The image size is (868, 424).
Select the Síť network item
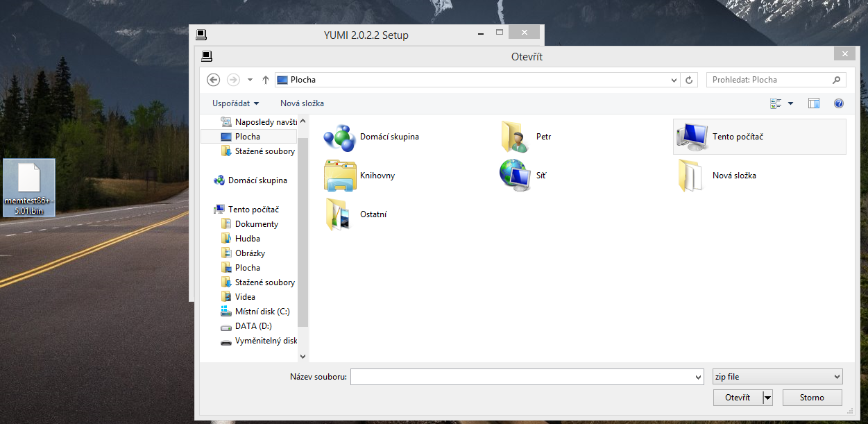point(524,176)
